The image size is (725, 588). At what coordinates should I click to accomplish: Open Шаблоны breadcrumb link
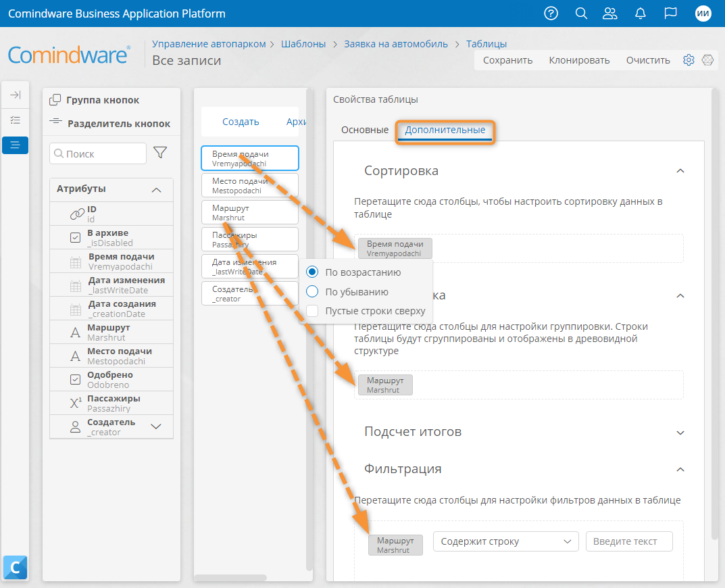(x=303, y=44)
